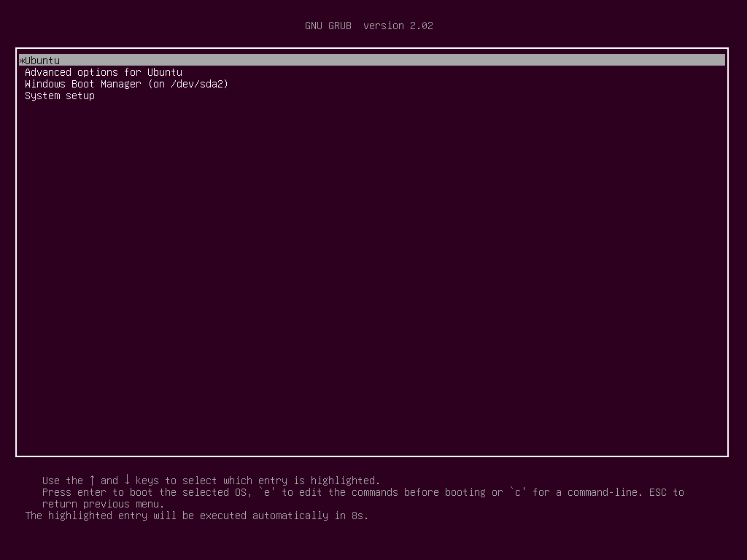Viewport: 747px width, 560px height.
Task: Click the 'Press enter to boot' instruction line
Action: 363,492
